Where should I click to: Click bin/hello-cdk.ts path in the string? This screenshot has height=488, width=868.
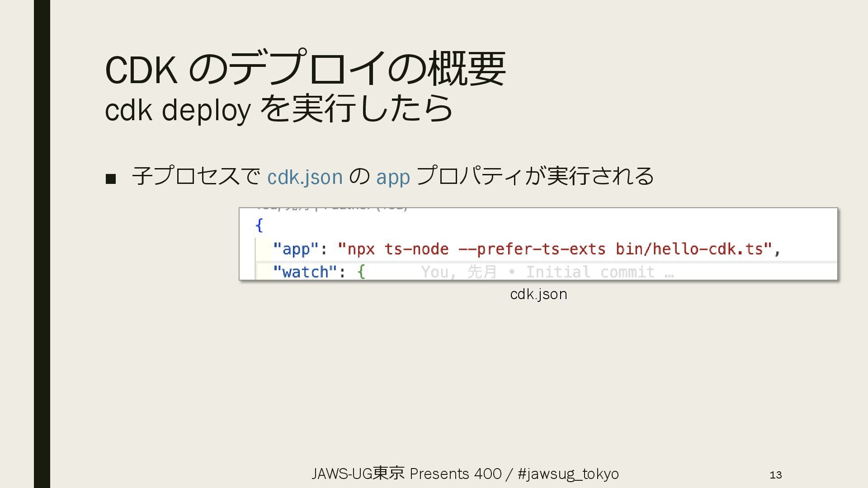(689, 249)
